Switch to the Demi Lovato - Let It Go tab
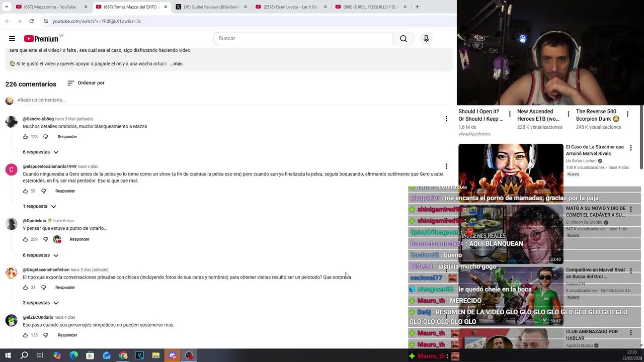Viewport: 644px width, 362px height. pyautogui.click(x=291, y=7)
